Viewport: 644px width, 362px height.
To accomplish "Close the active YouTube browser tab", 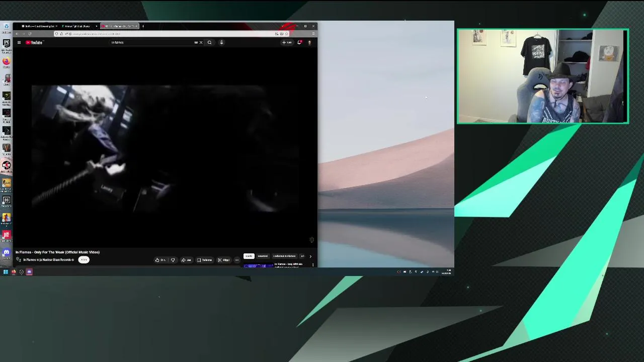I will pyautogui.click(x=136, y=26).
